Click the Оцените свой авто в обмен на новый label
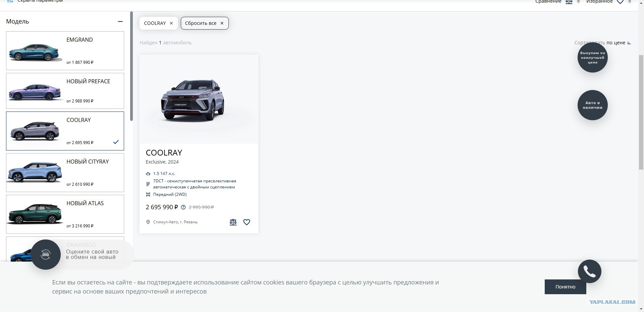The width and height of the screenshot is (644, 312). (92, 255)
